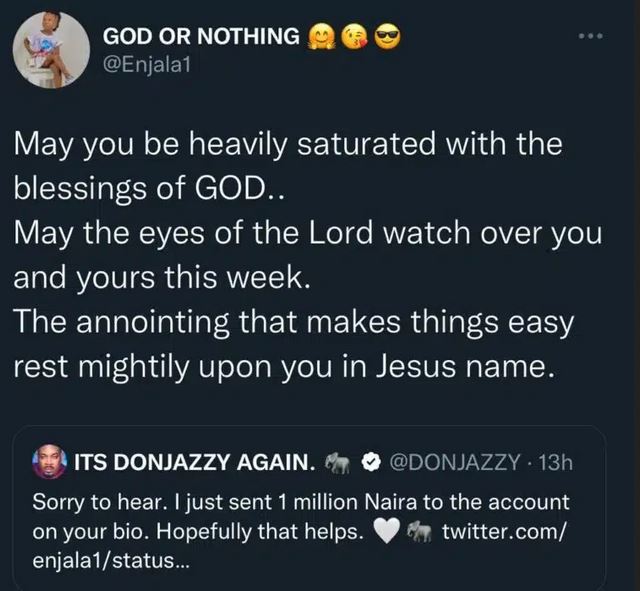Click the hugging face emoji in display name
Image resolution: width=640 pixels, height=591 pixels.
click(x=325, y=37)
